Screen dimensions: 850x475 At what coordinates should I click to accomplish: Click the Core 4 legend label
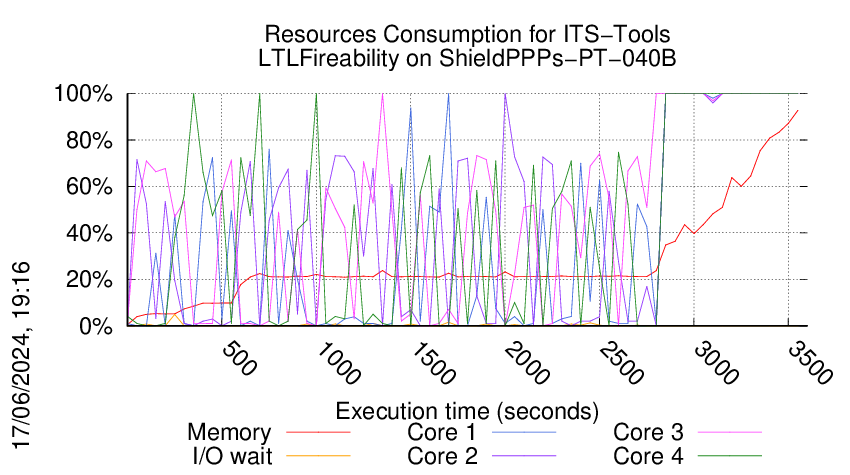(x=648, y=456)
